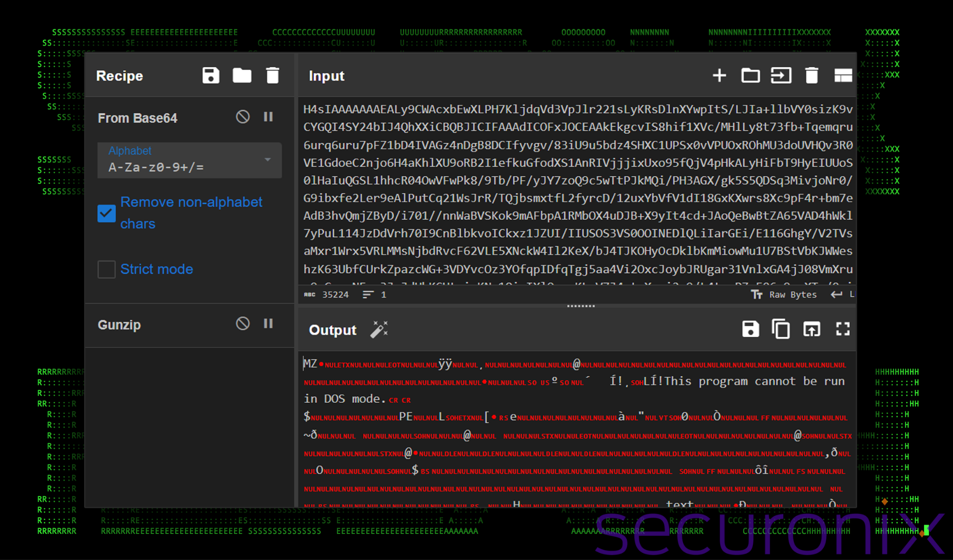The width and height of the screenshot is (953, 560).
Task: Set a breakpoint on the Gunzip operation
Action: [268, 324]
